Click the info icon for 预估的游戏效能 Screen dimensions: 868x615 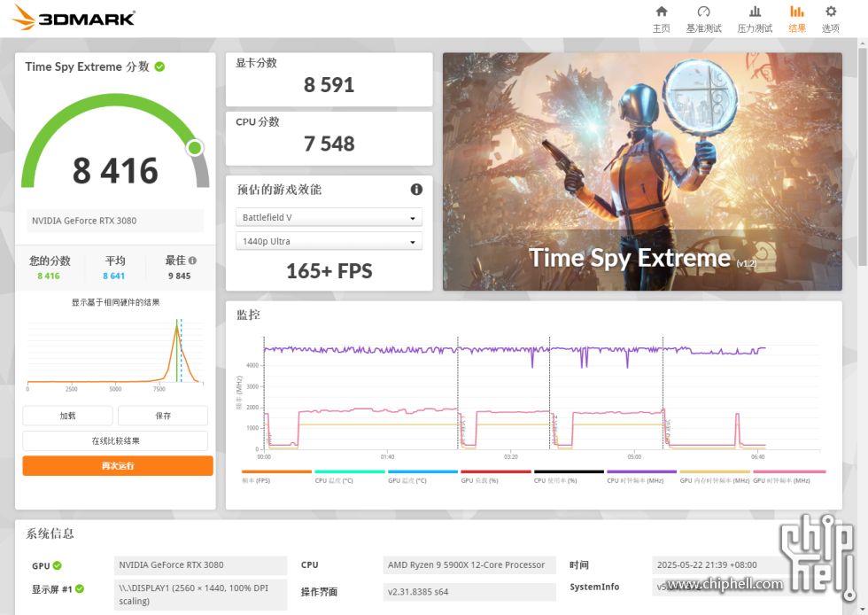pyautogui.click(x=416, y=190)
